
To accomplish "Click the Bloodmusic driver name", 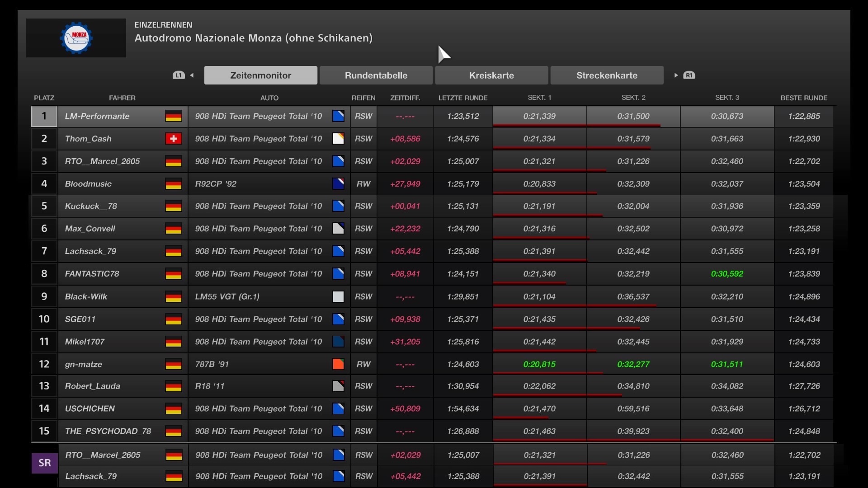I will [x=88, y=184].
